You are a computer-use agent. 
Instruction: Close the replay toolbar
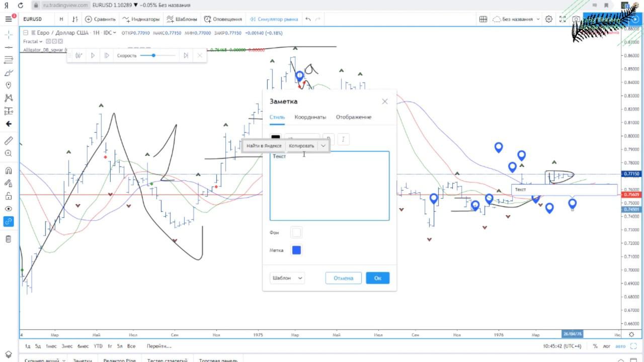tap(200, 55)
